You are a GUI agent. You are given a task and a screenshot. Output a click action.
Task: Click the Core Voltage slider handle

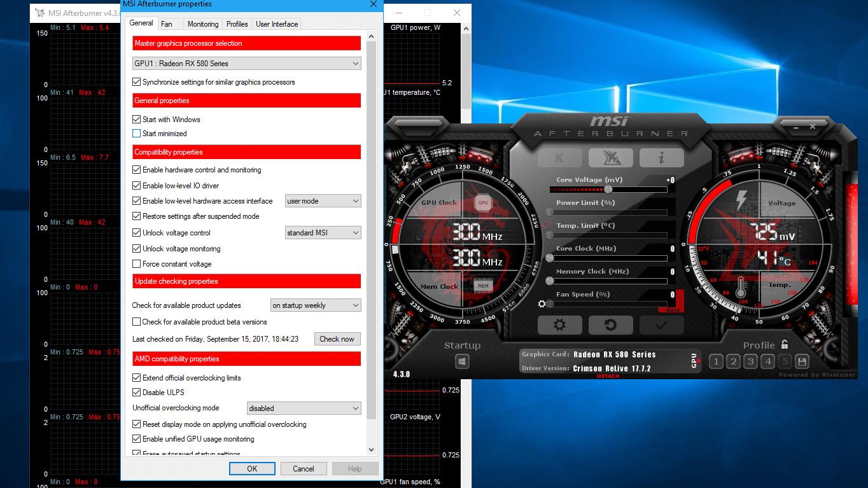[608, 190]
